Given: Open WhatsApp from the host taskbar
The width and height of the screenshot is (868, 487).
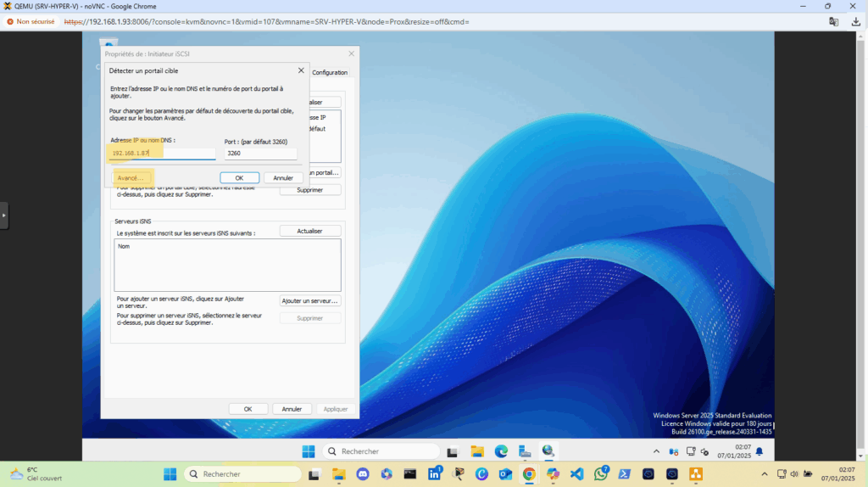Looking at the screenshot, I should tap(601, 473).
